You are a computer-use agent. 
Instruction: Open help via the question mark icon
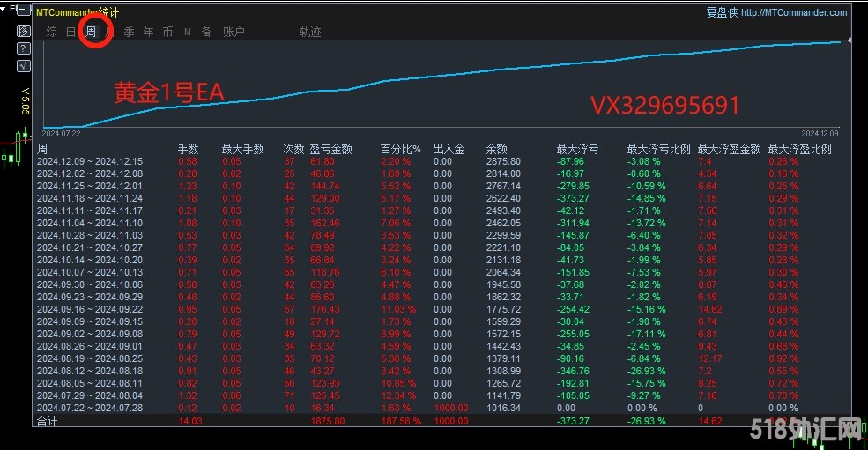[x=23, y=48]
